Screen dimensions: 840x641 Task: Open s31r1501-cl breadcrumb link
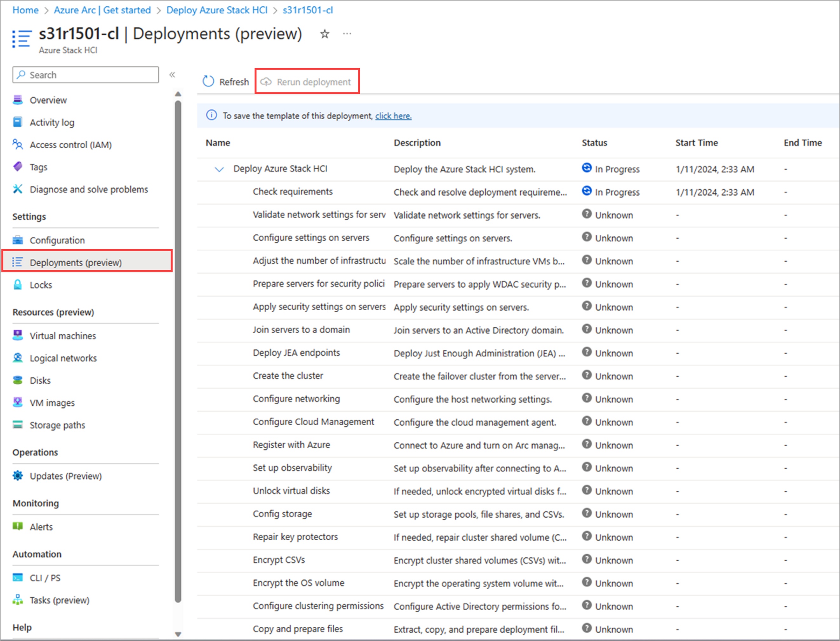308,10
